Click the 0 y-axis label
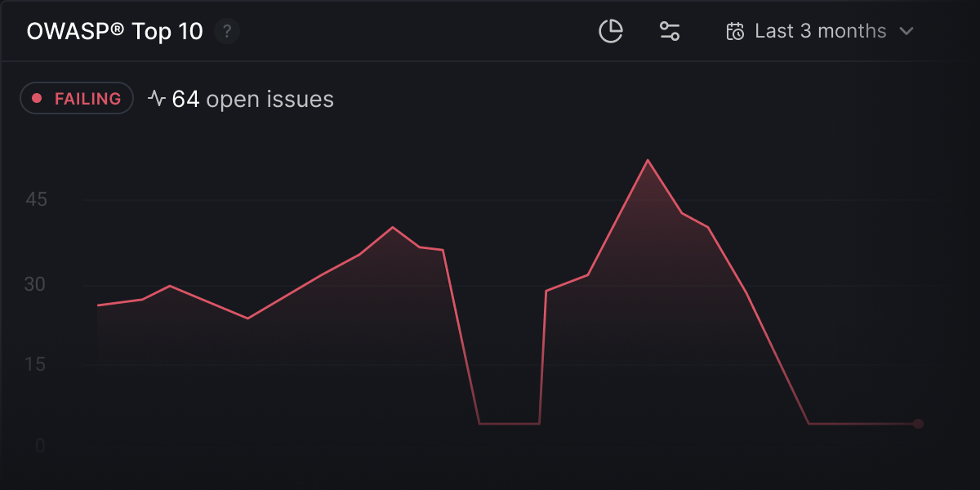Viewport: 980px width, 490px height. [x=39, y=446]
